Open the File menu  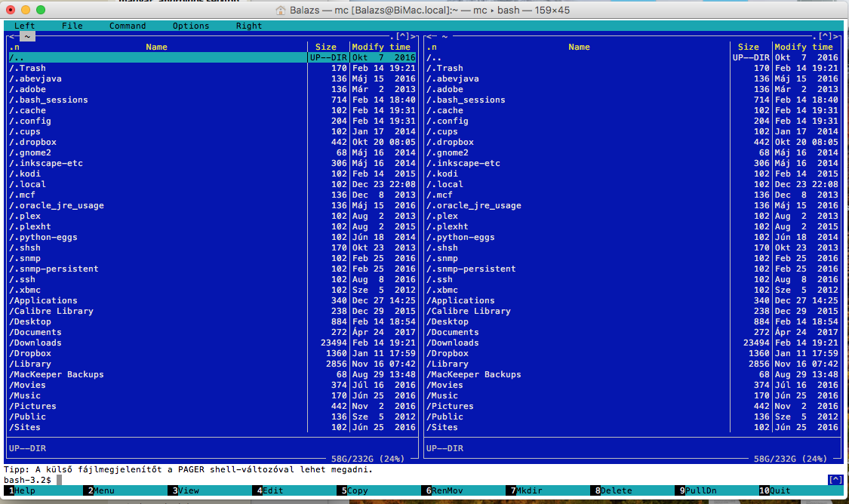click(72, 26)
